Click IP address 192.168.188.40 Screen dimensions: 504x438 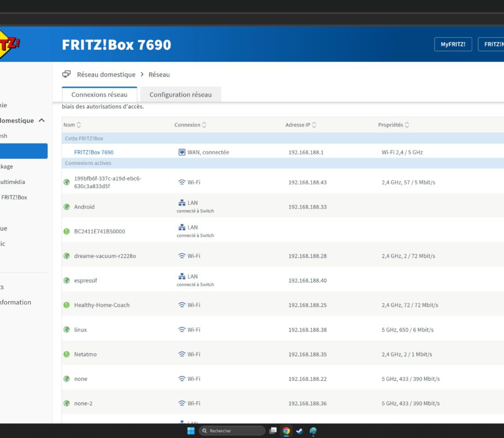[308, 280]
